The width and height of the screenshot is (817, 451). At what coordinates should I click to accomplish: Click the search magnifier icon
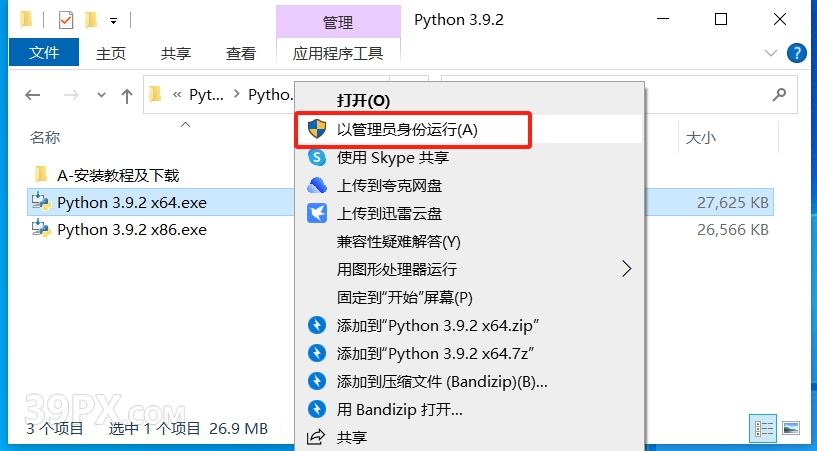coord(779,94)
